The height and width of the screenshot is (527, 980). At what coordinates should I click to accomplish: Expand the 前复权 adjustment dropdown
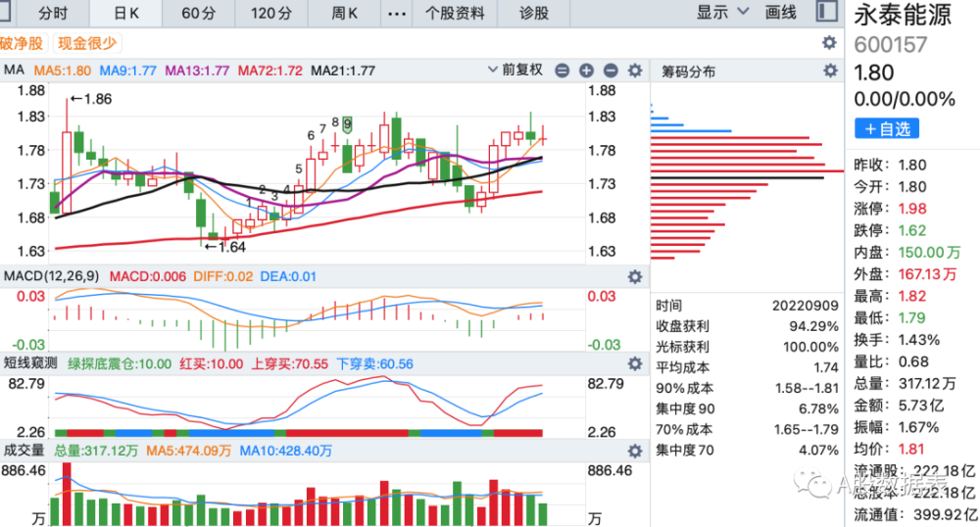[x=515, y=70]
